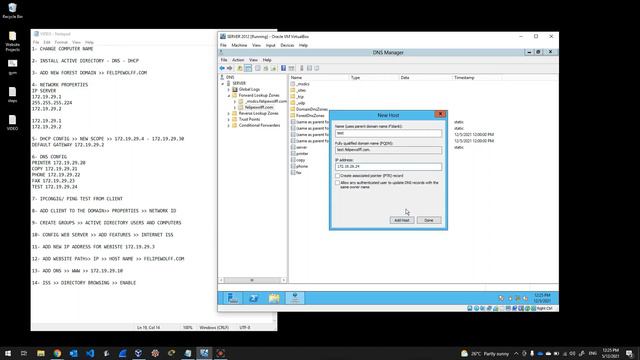640x360 pixels.
Task: Open the notification center on host taskbar
Action: [629, 353]
